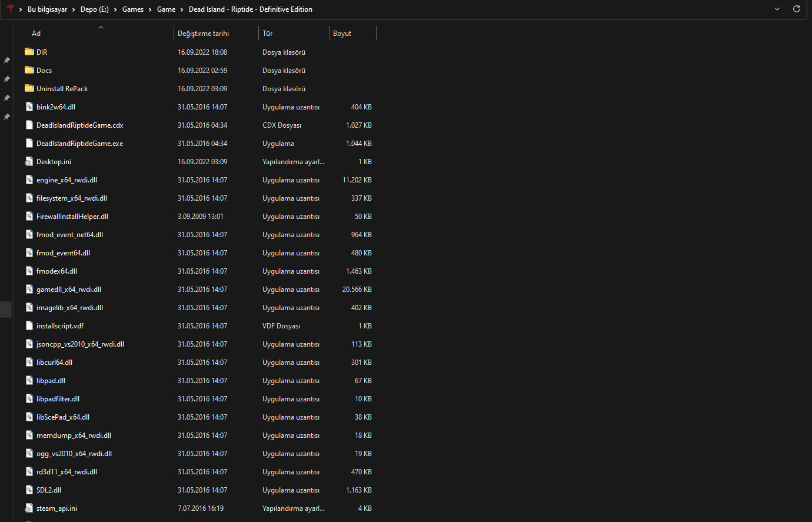The height and width of the screenshot is (522, 812).
Task: Refresh the folder with the reload icon
Action: (797, 9)
